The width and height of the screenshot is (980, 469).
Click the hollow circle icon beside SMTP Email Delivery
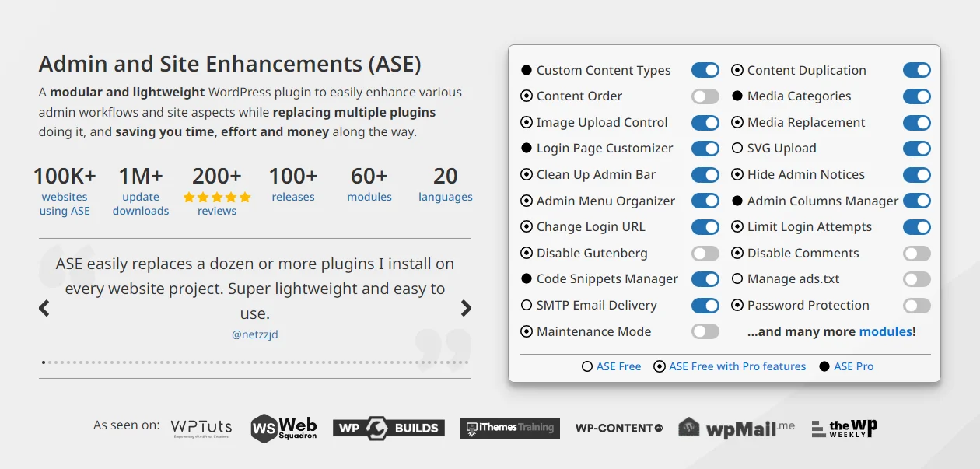click(527, 306)
